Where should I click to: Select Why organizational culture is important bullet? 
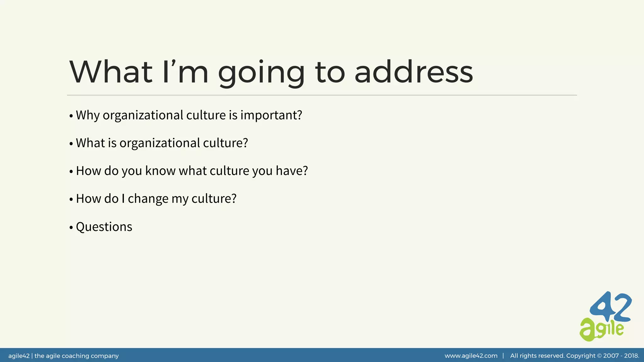click(x=189, y=115)
